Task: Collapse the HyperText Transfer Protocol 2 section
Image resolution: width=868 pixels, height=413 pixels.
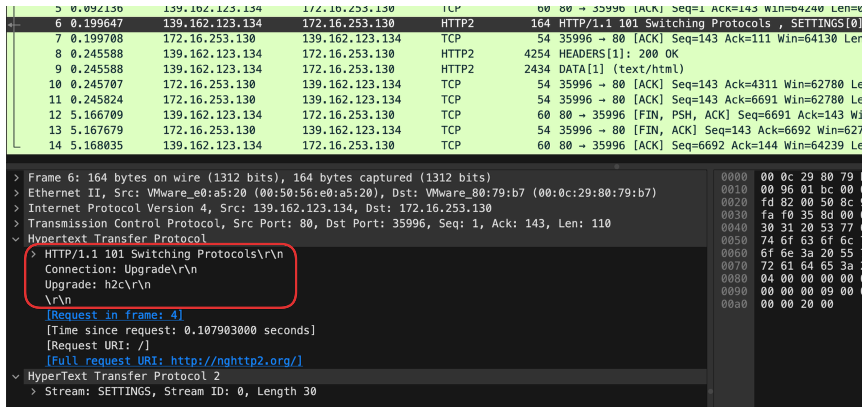Action: (16, 376)
